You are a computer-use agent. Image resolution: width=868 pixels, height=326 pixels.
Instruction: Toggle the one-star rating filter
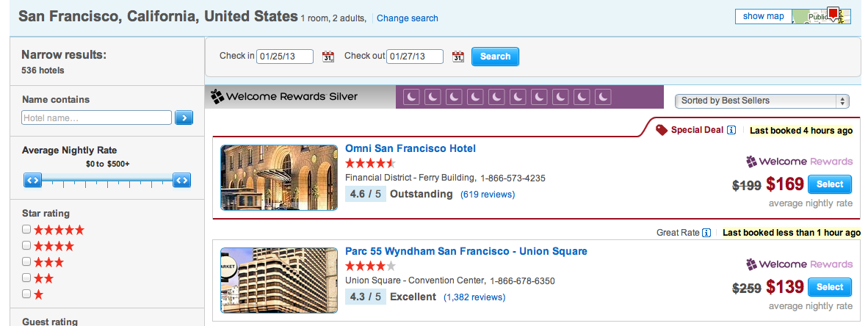[x=26, y=294]
